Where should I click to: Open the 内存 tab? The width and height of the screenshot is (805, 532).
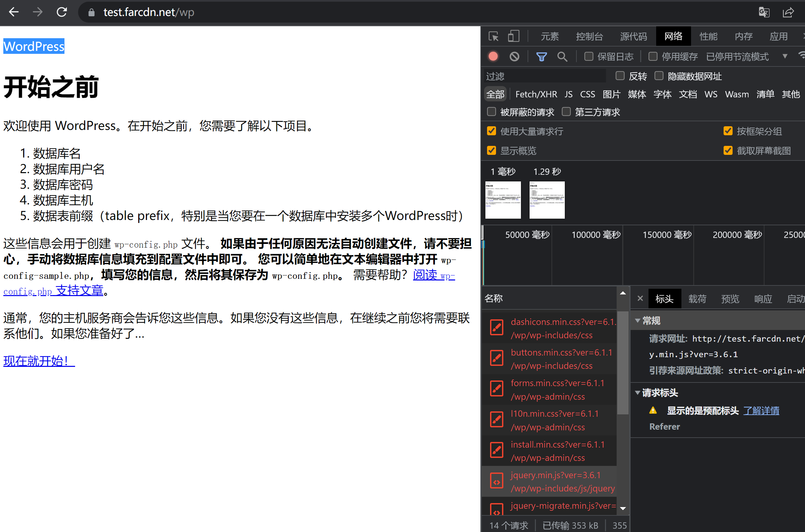tap(744, 36)
